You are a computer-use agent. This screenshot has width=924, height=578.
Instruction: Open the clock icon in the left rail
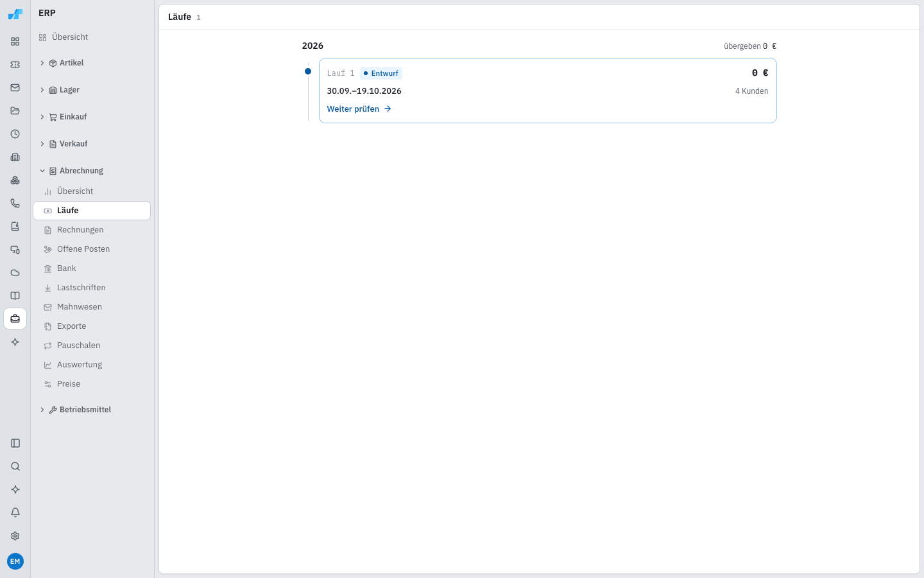[x=15, y=134]
